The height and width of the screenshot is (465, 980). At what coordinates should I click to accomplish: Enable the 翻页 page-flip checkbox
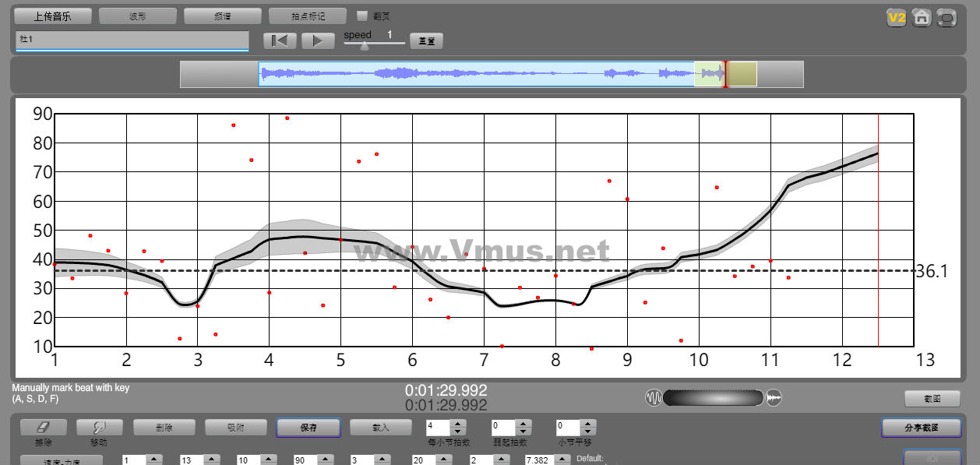[362, 16]
